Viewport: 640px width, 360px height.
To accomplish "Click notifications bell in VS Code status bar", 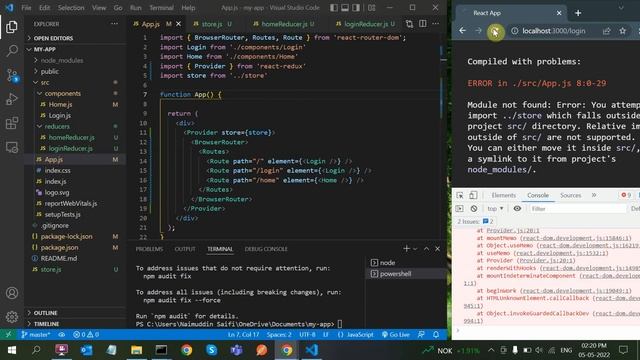I will [x=436, y=335].
